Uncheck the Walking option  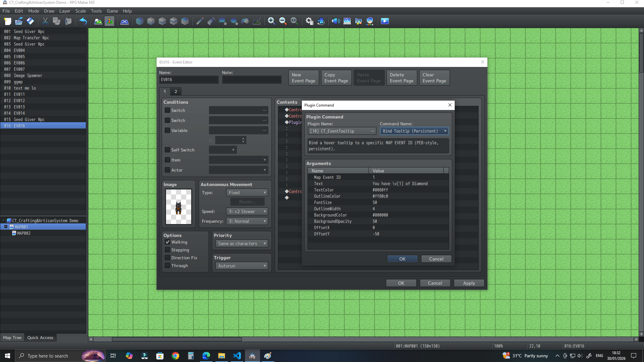[168, 242]
